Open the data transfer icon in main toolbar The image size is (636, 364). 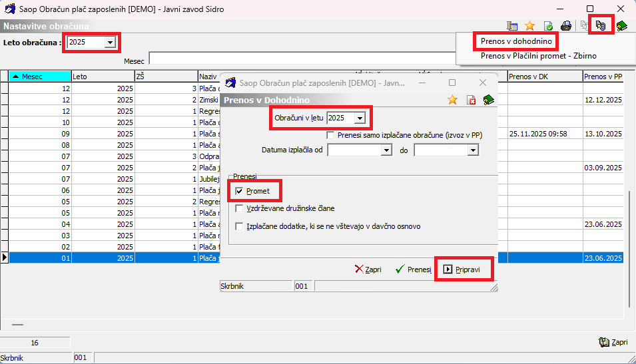click(601, 26)
